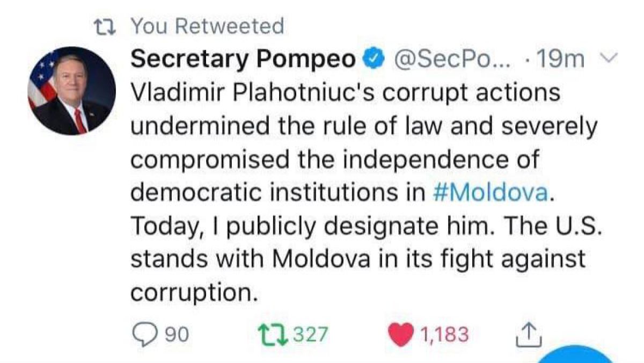Open the Secretary Pompeo display name
This screenshot has width=644, height=363.
click(x=243, y=59)
